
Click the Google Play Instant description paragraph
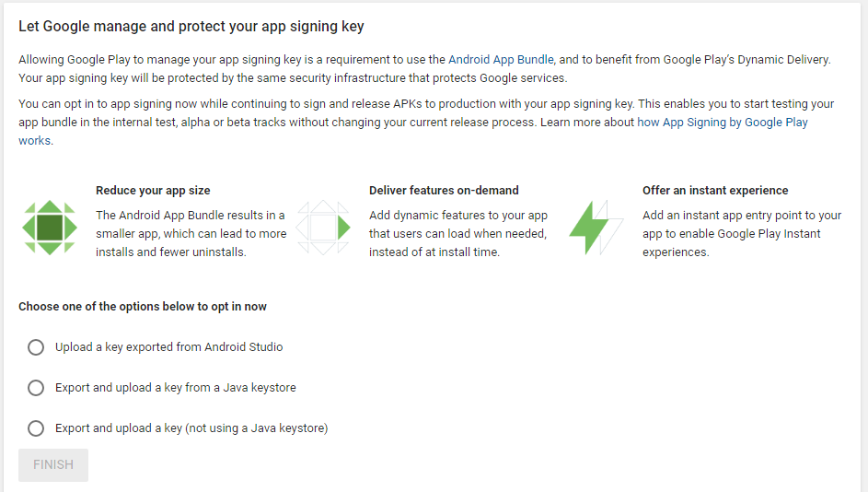742,234
